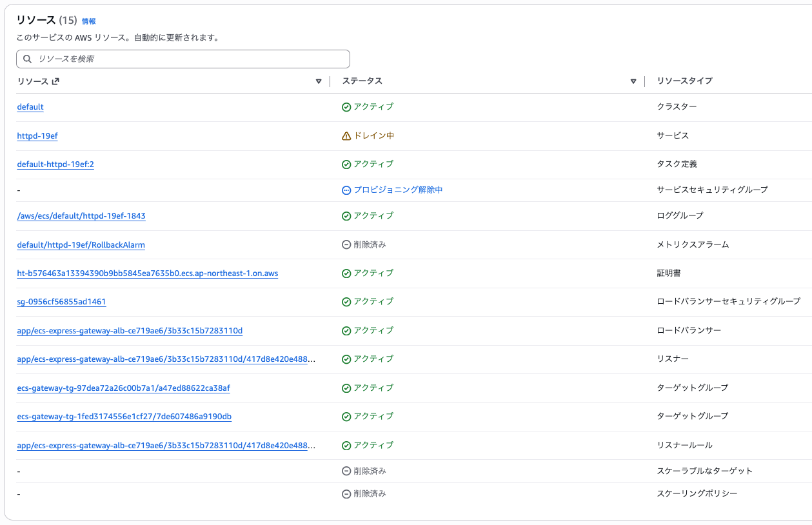Open the ht-b576463a certificate link
The height and width of the screenshot is (525, 812).
tap(148, 273)
